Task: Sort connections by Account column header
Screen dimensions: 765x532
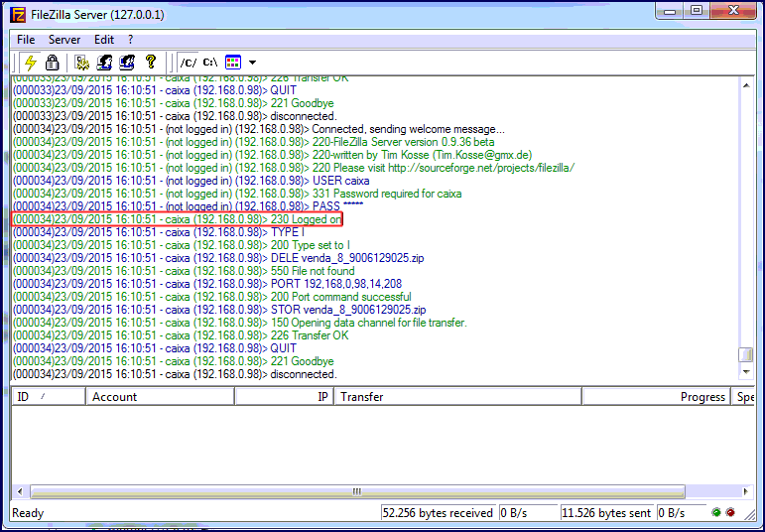Action: click(x=161, y=397)
